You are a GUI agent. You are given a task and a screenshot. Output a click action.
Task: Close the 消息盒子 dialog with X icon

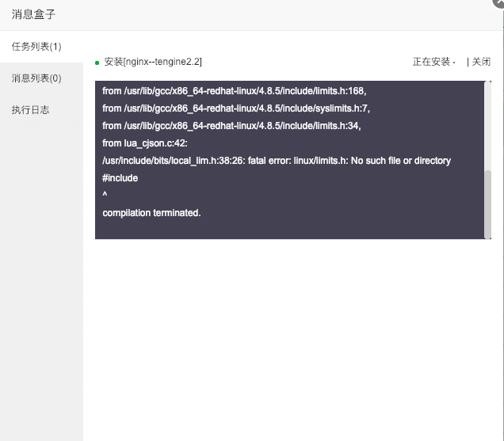499,2
